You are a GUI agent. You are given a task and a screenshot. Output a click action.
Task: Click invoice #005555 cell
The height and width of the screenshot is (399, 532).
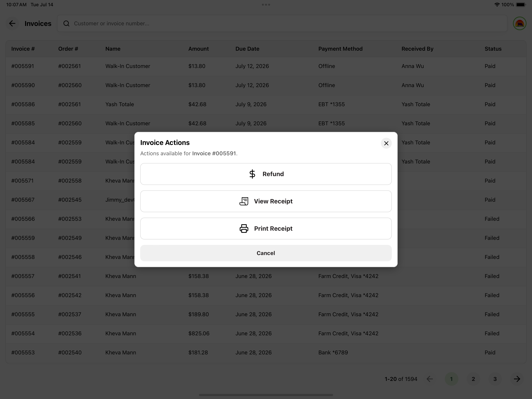(23, 314)
